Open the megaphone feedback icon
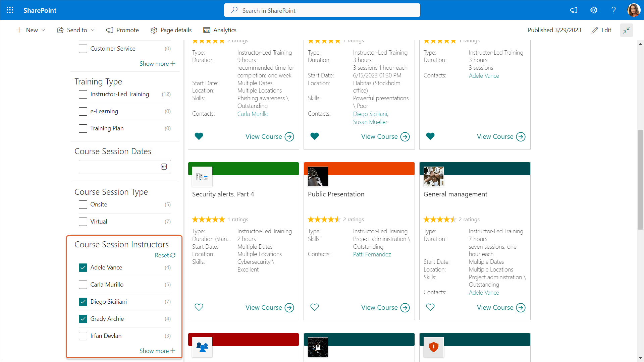644x362 pixels. coord(574,10)
